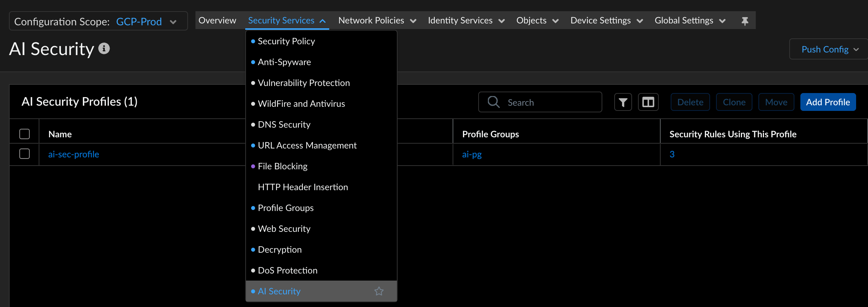
Task: Check the ai-sec-profile row checkbox
Action: (x=25, y=154)
